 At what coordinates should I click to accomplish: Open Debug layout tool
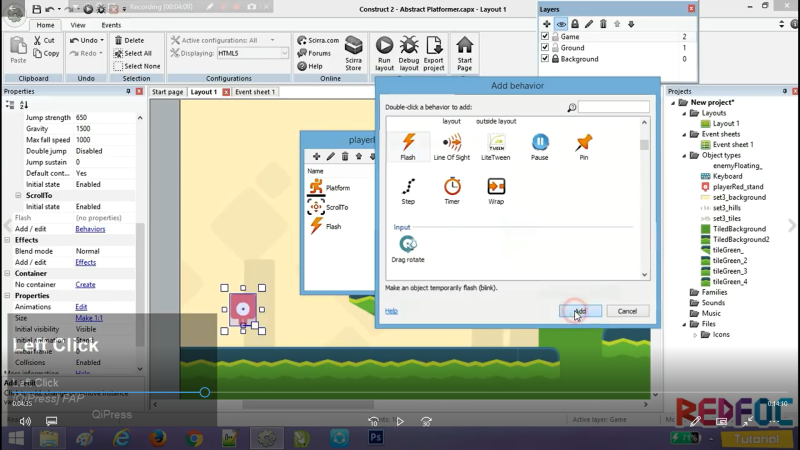409,54
